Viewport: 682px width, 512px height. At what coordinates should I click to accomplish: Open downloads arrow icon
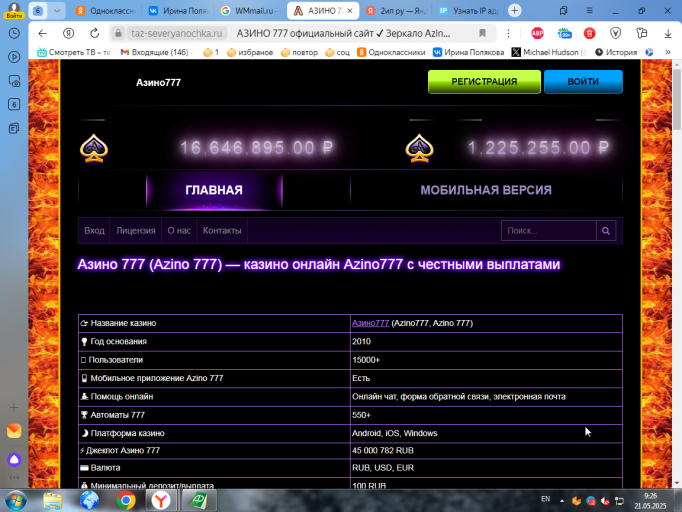click(668, 33)
